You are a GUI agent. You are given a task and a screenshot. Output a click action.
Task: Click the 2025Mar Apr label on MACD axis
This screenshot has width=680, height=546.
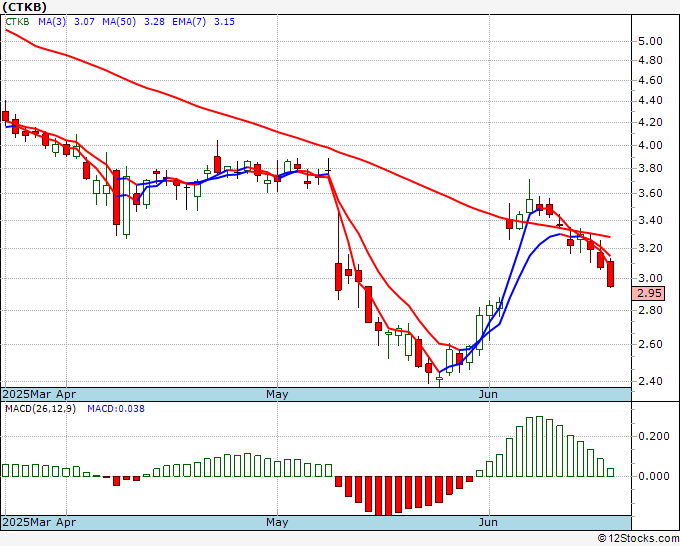(x=39, y=522)
